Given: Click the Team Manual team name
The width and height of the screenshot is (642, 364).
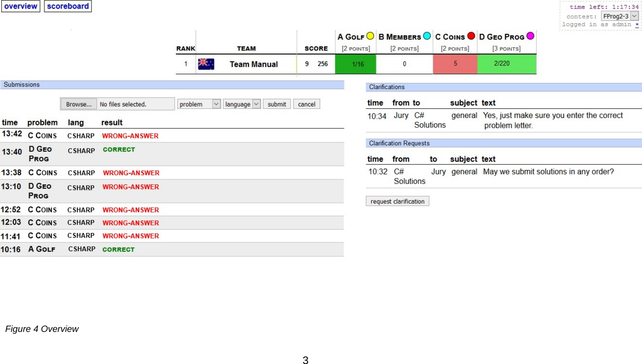Looking at the screenshot, I should pyautogui.click(x=254, y=64).
